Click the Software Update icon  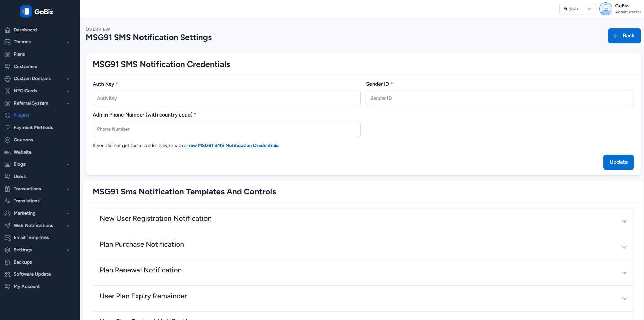point(7,274)
